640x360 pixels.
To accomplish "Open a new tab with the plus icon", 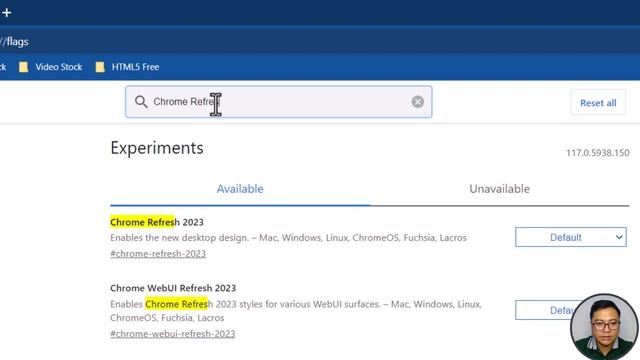I will [7, 13].
